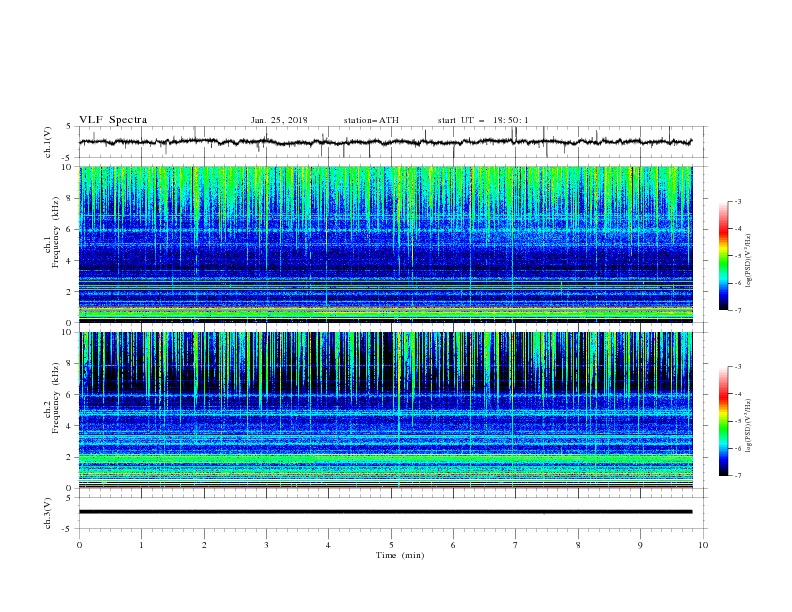The width and height of the screenshot is (792, 612).
Task: Click the '5' tick on the time axis
Action: 391,545
